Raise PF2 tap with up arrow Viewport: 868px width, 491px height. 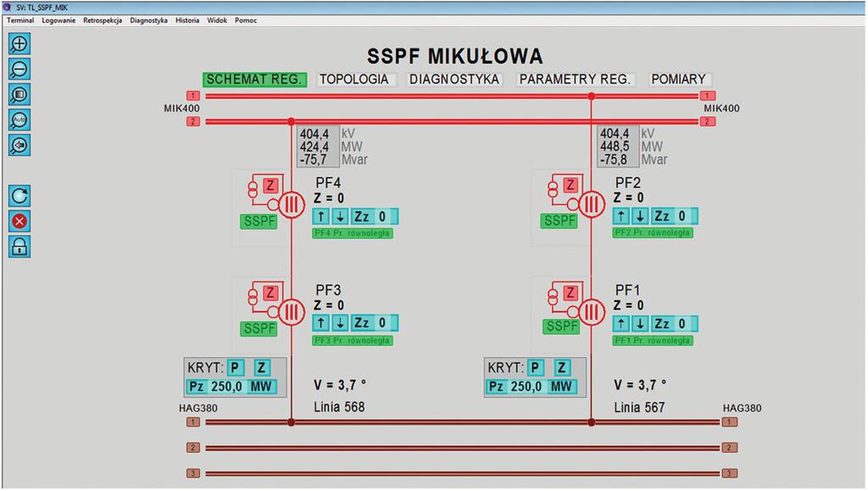click(621, 216)
